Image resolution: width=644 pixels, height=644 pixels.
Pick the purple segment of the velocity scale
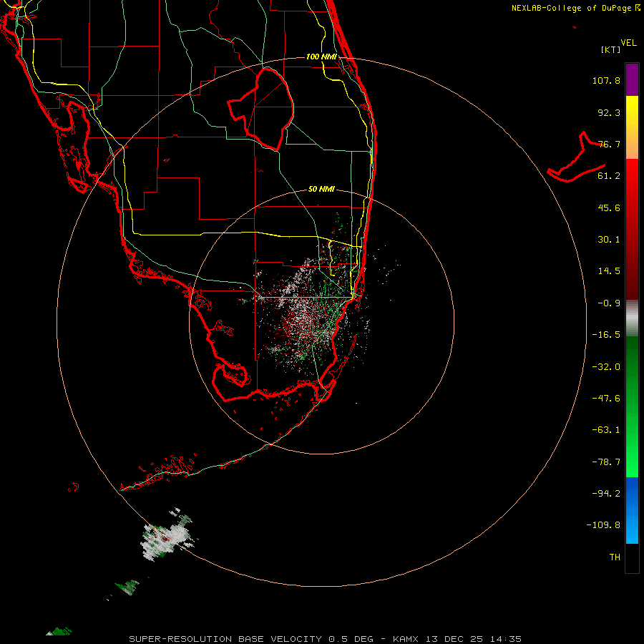632,79
